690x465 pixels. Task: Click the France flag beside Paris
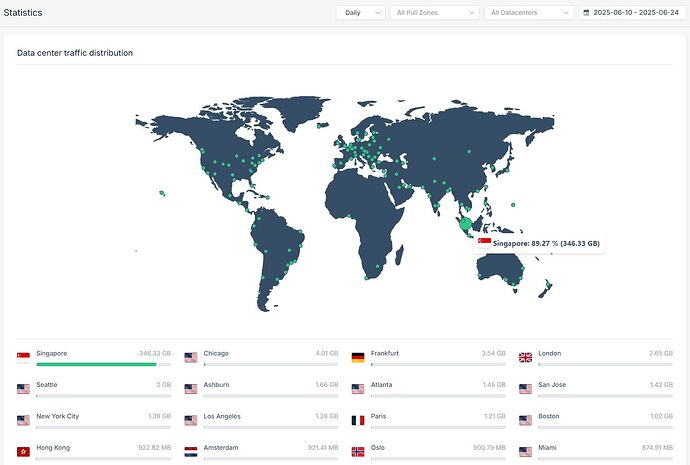coord(358,417)
